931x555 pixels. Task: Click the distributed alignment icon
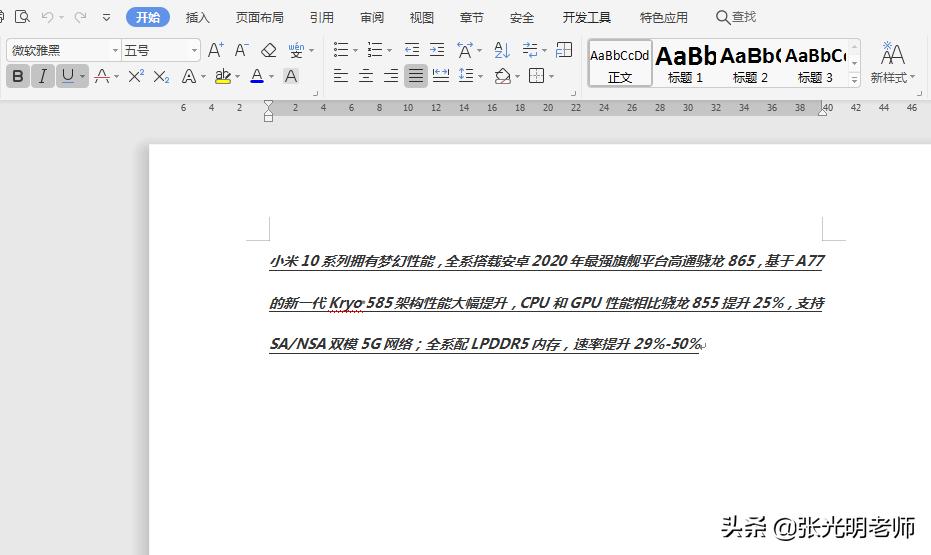point(441,76)
